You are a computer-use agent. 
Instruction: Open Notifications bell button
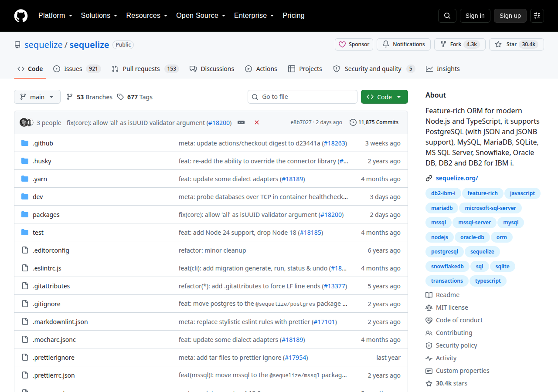404,44
